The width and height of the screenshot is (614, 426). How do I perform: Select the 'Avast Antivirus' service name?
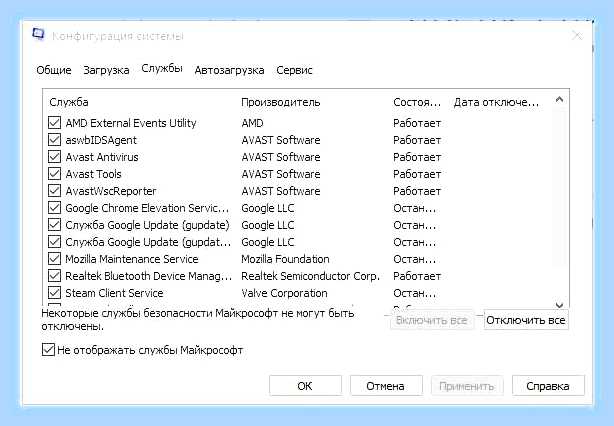[x=102, y=157]
